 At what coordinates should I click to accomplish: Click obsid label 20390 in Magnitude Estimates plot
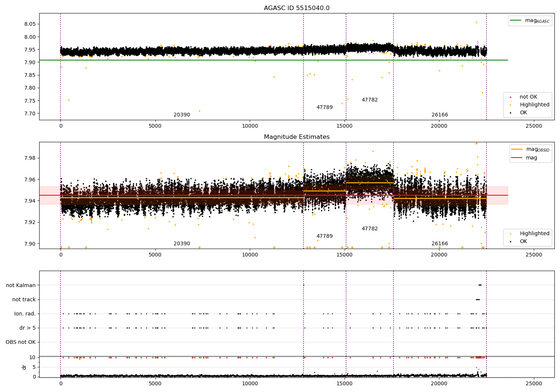(x=182, y=244)
